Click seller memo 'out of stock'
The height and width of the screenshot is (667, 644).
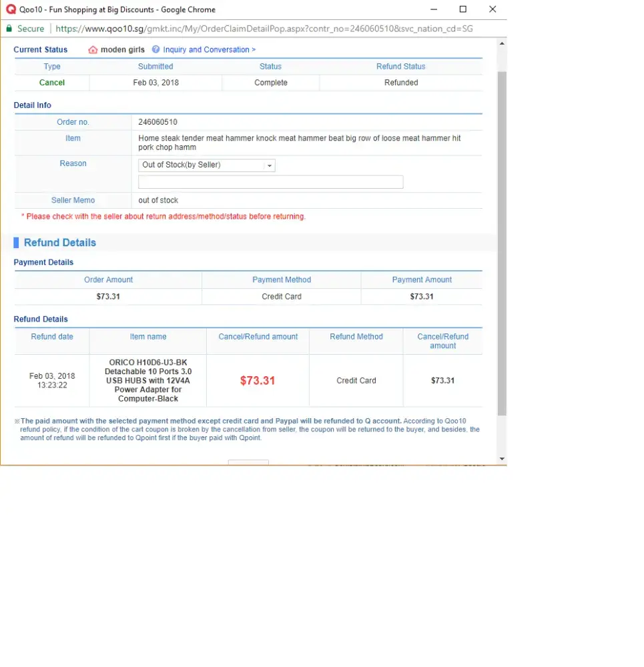pyautogui.click(x=158, y=200)
